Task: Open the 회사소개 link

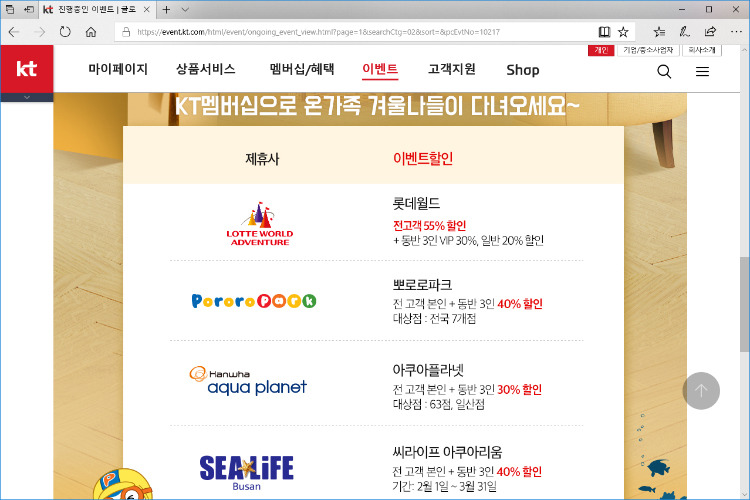Action: (x=702, y=50)
